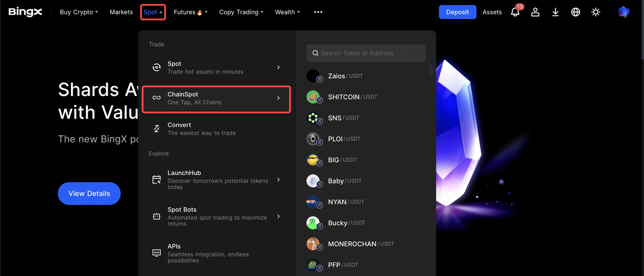Expand the LaunchHub submenu arrow
Screen dimensions: 644x276
pos(278,179)
